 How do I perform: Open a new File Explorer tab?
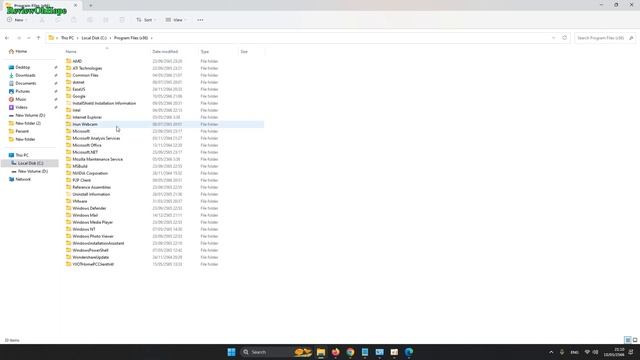(x=91, y=5)
